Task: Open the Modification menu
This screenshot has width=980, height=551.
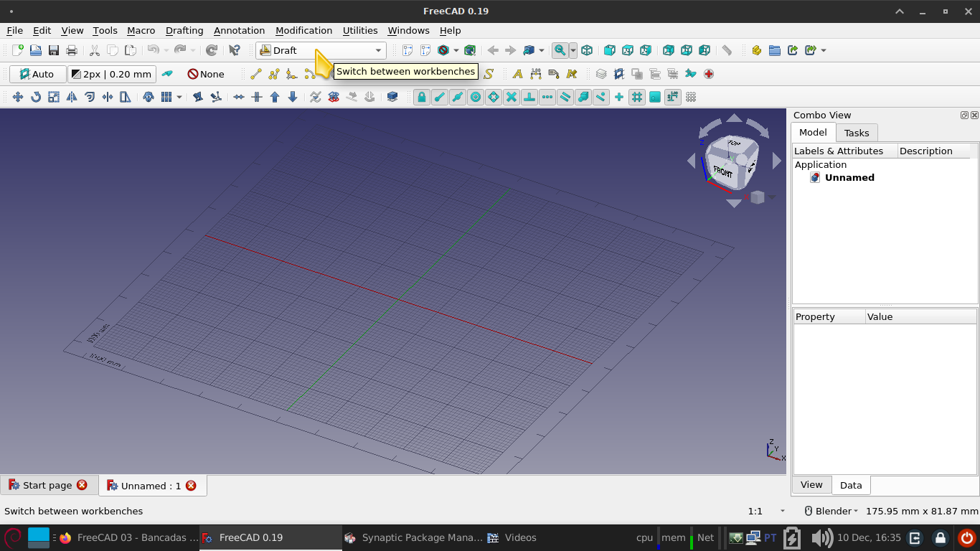Action: click(303, 30)
